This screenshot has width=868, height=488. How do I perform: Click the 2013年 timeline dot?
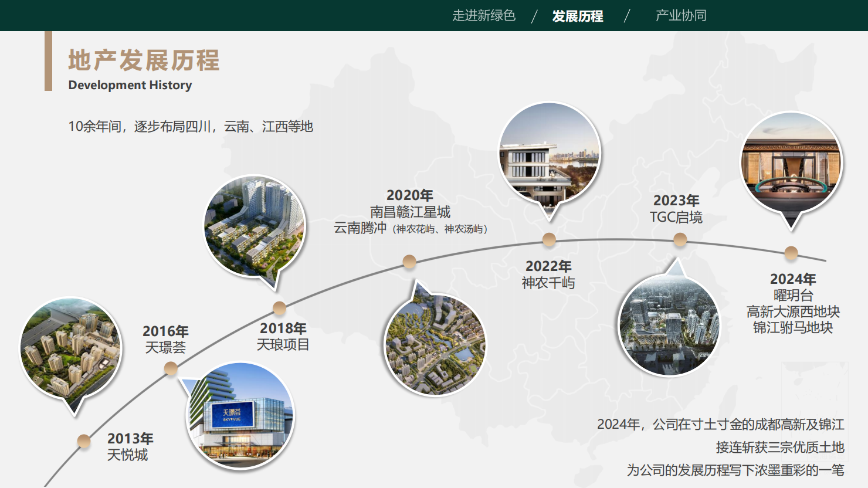[x=84, y=441]
